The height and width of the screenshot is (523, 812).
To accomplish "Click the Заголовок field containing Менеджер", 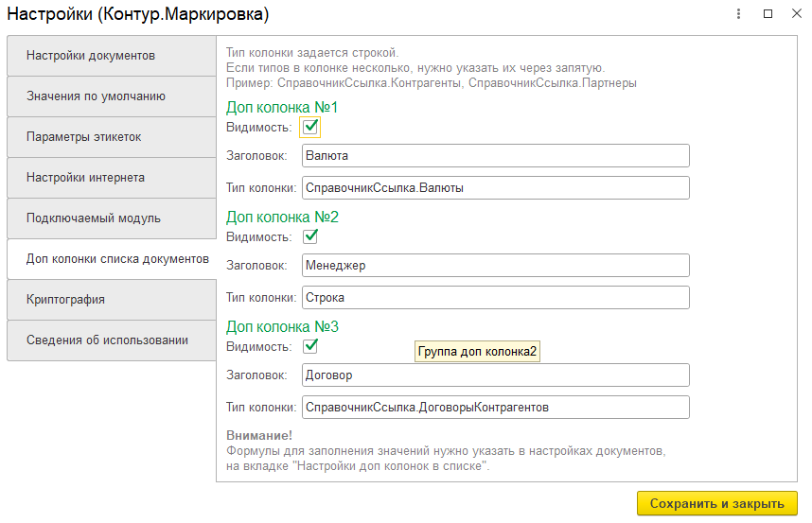I will pos(496,266).
